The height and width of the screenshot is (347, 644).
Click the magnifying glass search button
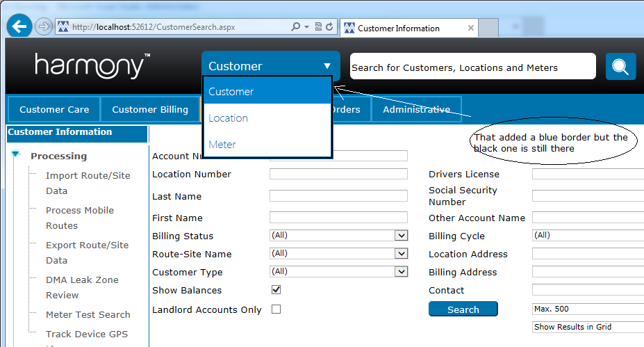[620, 67]
